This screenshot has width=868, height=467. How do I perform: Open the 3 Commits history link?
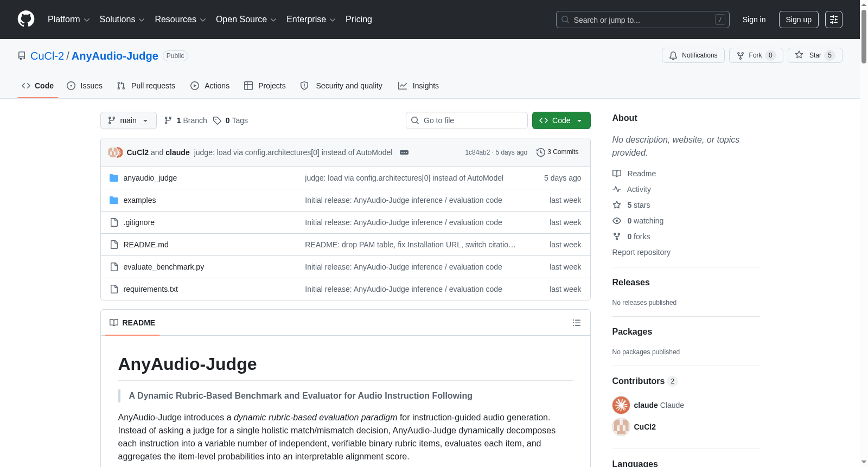[x=558, y=152]
